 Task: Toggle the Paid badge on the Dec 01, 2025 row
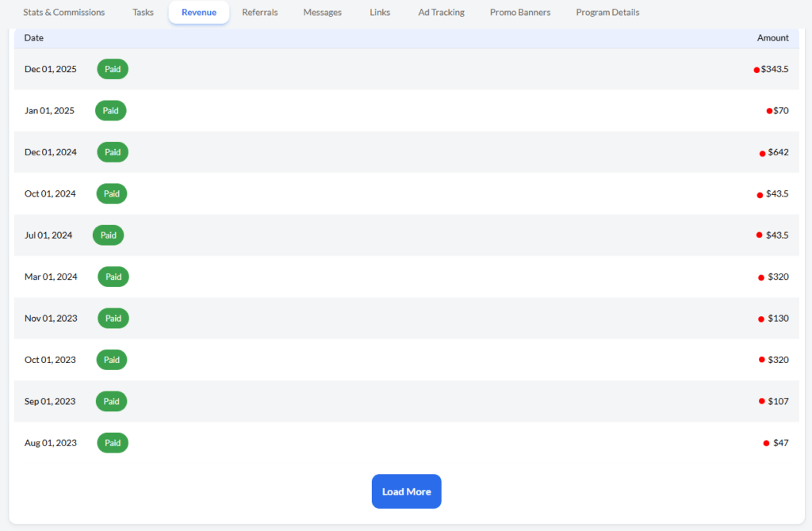[112, 69]
